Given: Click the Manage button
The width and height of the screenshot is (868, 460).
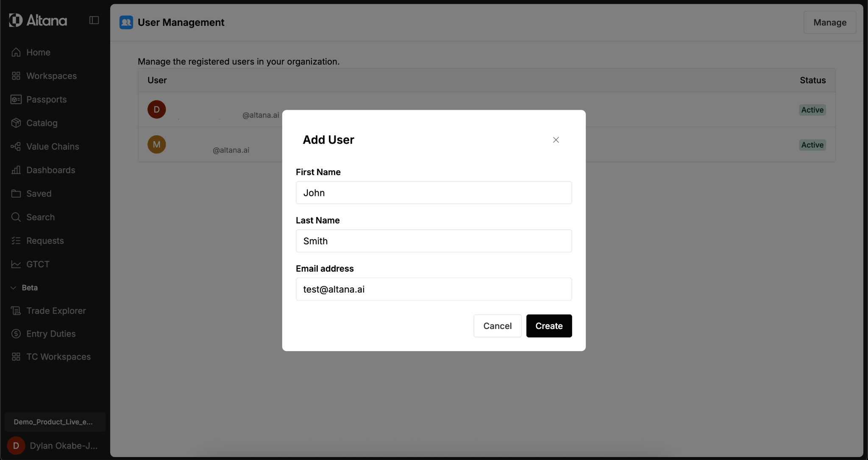Looking at the screenshot, I should [830, 22].
